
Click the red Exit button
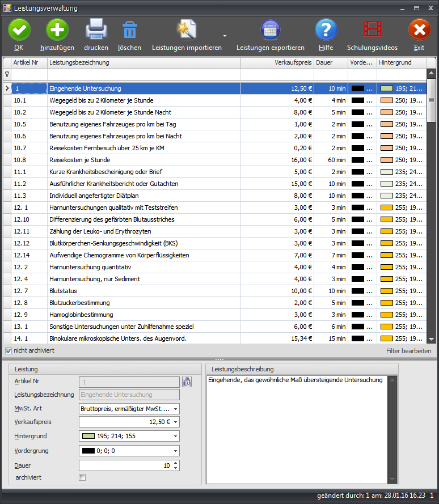(419, 29)
